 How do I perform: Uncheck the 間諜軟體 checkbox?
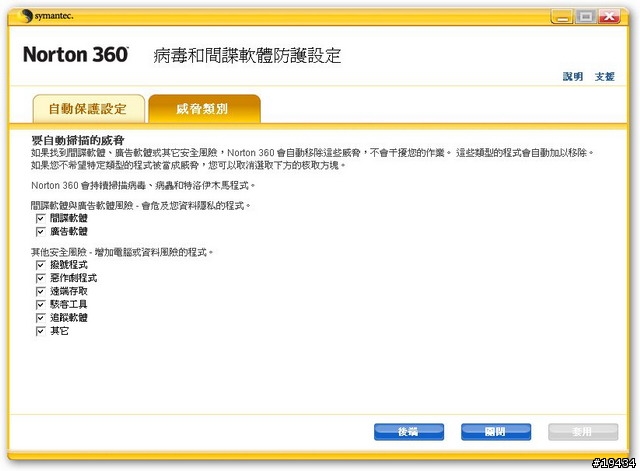pos(40,218)
